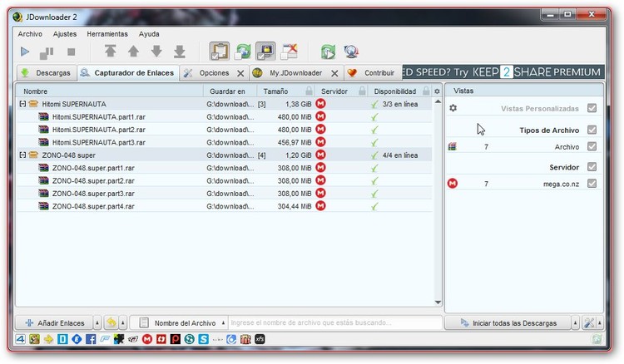Move selection down one position

tap(156, 52)
